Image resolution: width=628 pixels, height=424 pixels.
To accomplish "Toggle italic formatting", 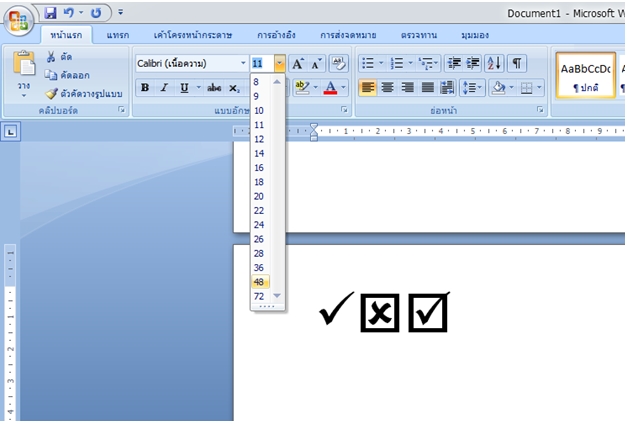I will pos(165,88).
